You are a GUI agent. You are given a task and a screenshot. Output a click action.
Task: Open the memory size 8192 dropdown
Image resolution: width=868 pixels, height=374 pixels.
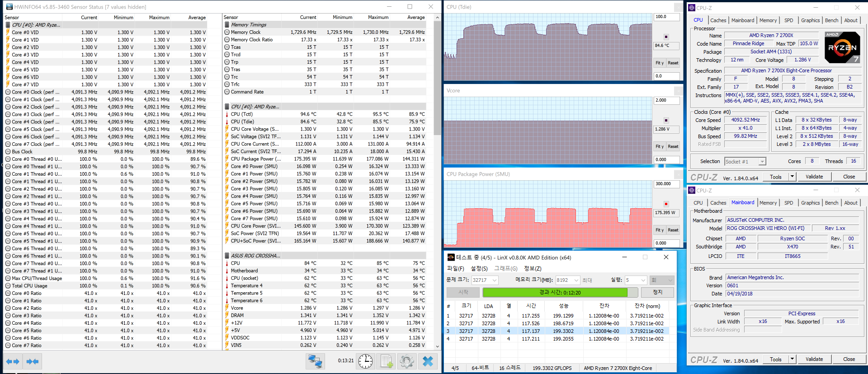[576, 280]
